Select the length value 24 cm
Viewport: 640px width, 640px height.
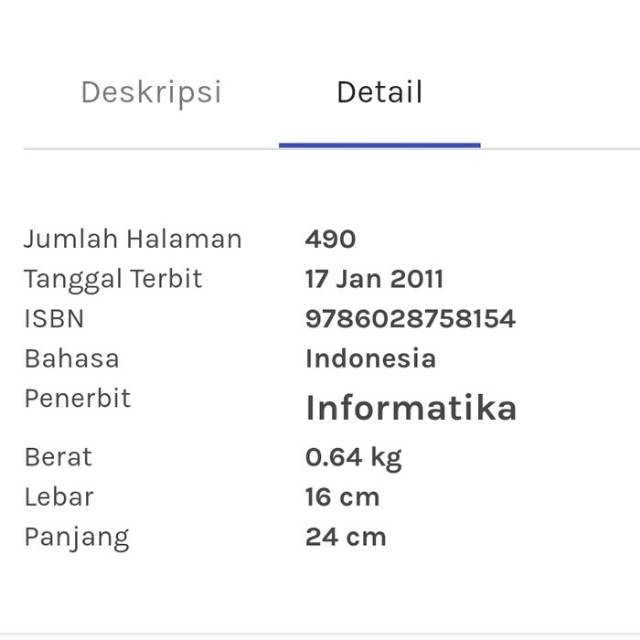tap(345, 537)
